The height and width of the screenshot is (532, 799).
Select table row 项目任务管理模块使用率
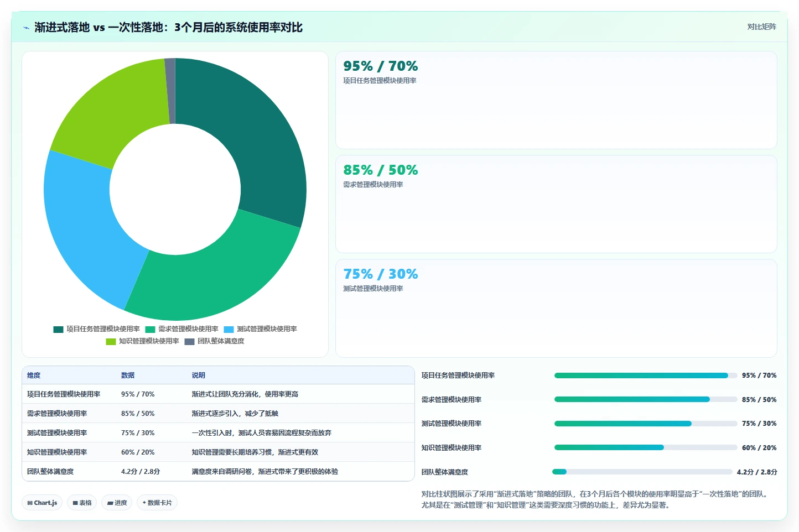[218, 394]
